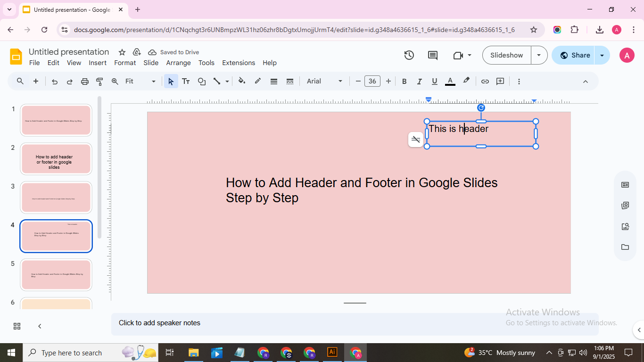Click the Share button
This screenshot has width=644, height=362.
pos(574,55)
